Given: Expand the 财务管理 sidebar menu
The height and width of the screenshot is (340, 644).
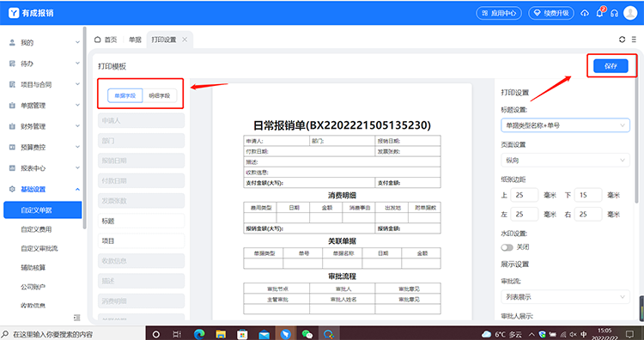Looking at the screenshot, I should tap(44, 126).
